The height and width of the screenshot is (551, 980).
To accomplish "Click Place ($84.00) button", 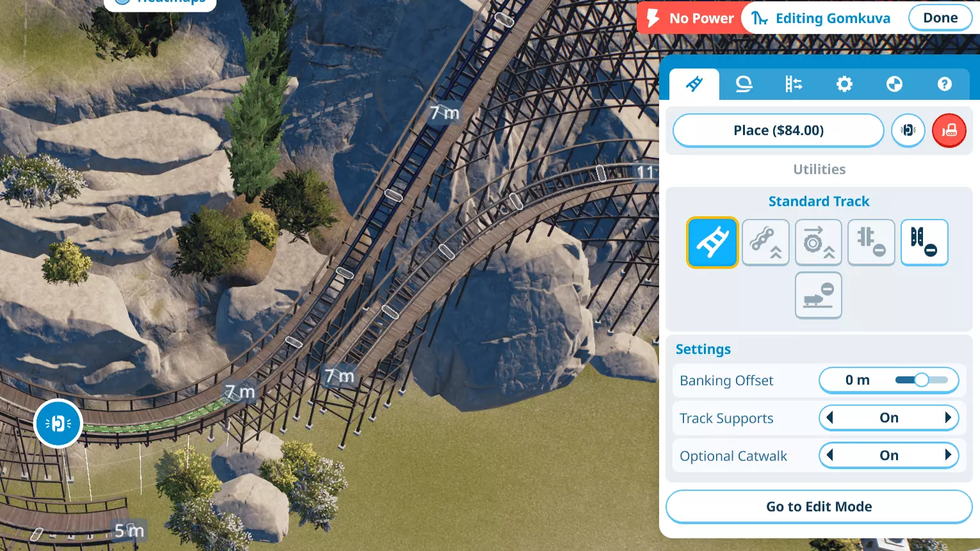I will pos(778,131).
